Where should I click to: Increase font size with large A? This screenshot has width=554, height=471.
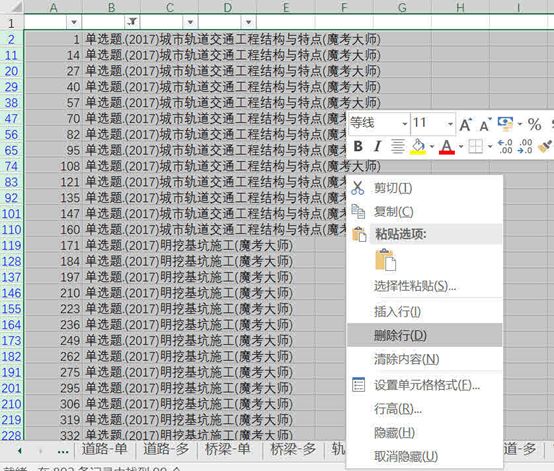click(x=465, y=124)
